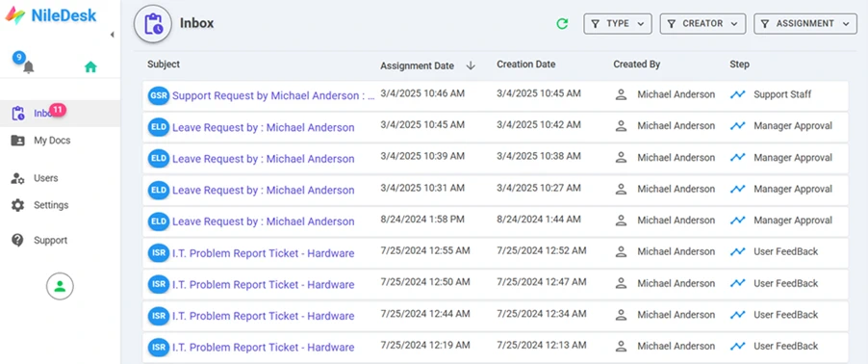868x364 pixels.
Task: Open Leave Request assigned 10:45 AM
Action: (x=263, y=127)
